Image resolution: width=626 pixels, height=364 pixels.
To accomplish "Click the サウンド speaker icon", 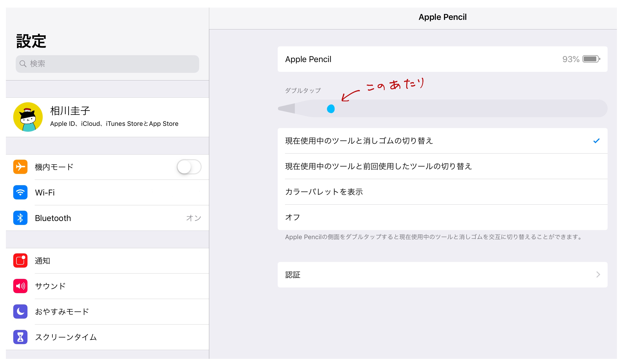I will click(20, 286).
